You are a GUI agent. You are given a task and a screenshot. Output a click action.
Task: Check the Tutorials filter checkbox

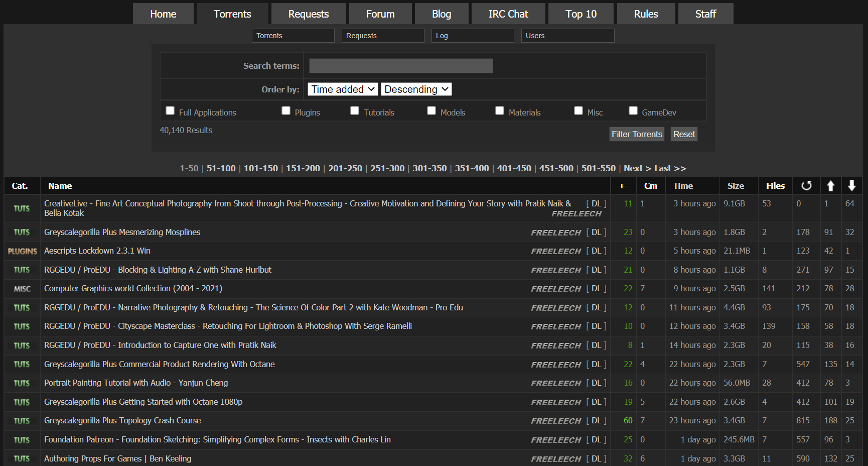355,110
